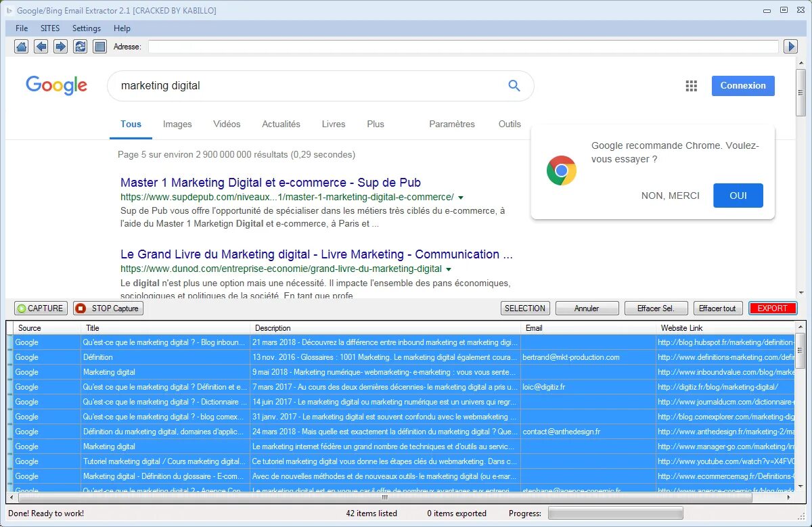Click the refresh page icon

[81, 47]
